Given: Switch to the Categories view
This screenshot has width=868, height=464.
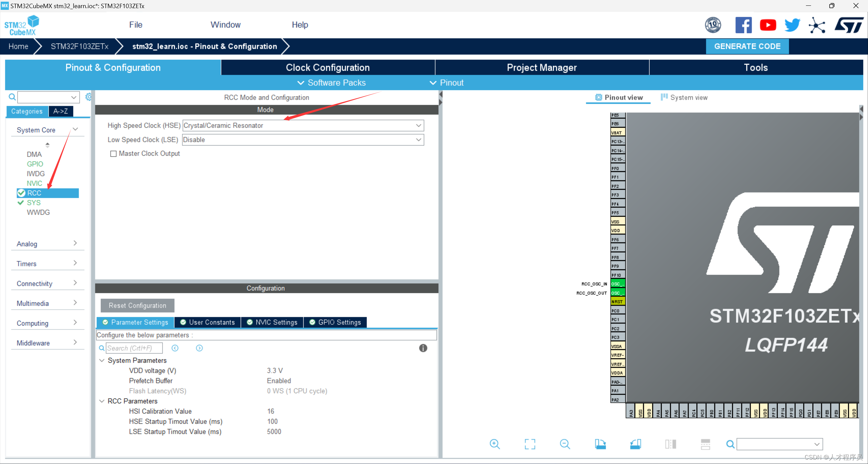Looking at the screenshot, I should [27, 111].
